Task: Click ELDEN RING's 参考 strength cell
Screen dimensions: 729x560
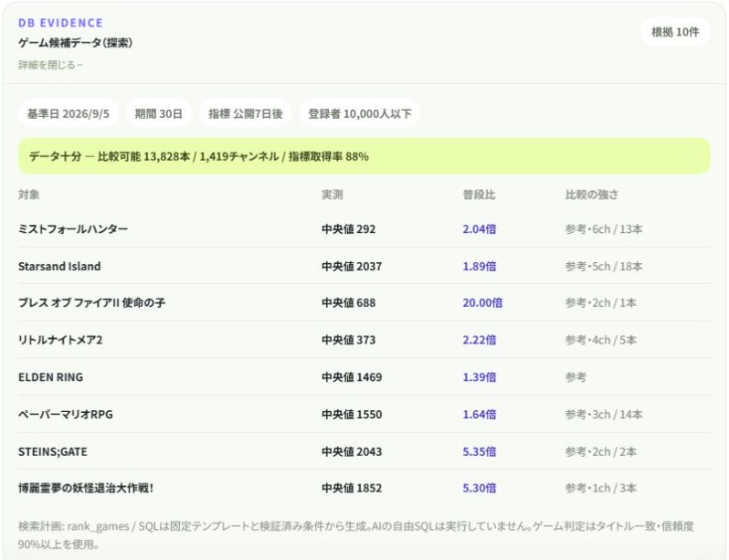Action: (576, 377)
